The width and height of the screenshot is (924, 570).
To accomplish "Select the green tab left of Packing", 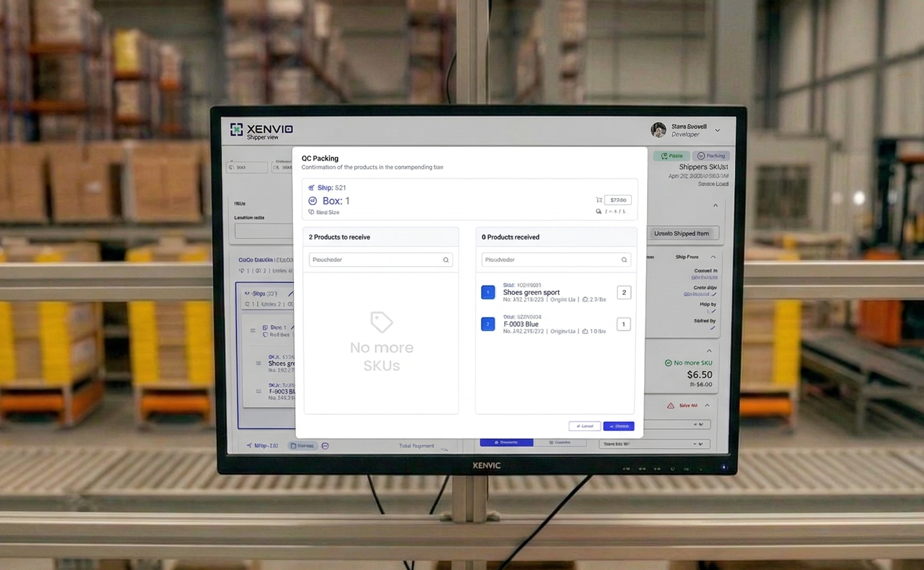I will pyautogui.click(x=672, y=156).
